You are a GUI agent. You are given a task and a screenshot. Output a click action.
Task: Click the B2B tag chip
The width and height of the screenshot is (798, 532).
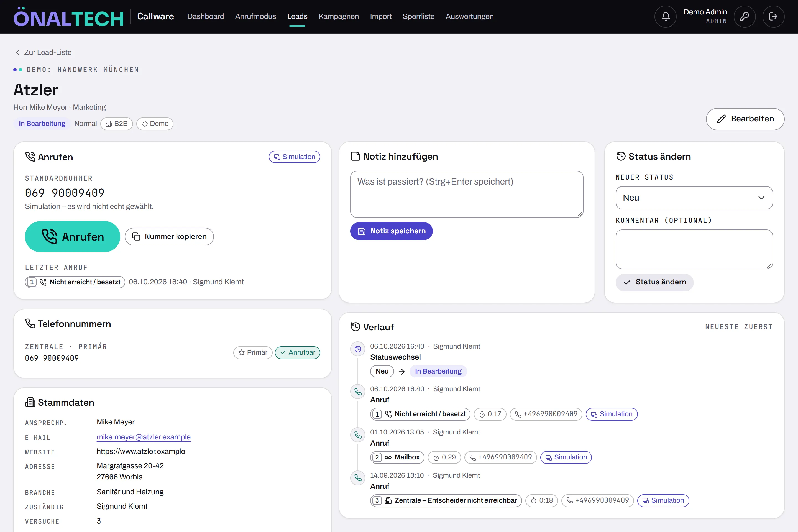coord(116,124)
